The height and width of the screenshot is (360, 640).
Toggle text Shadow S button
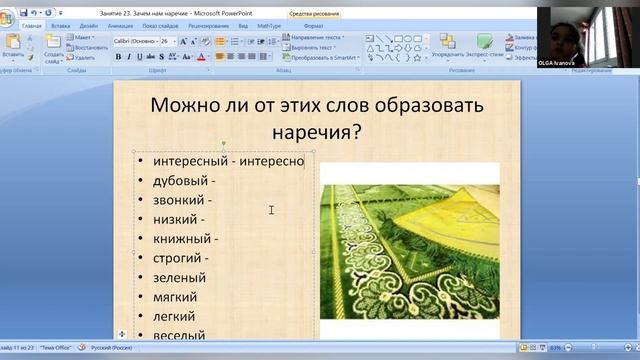pyautogui.click(x=162, y=57)
